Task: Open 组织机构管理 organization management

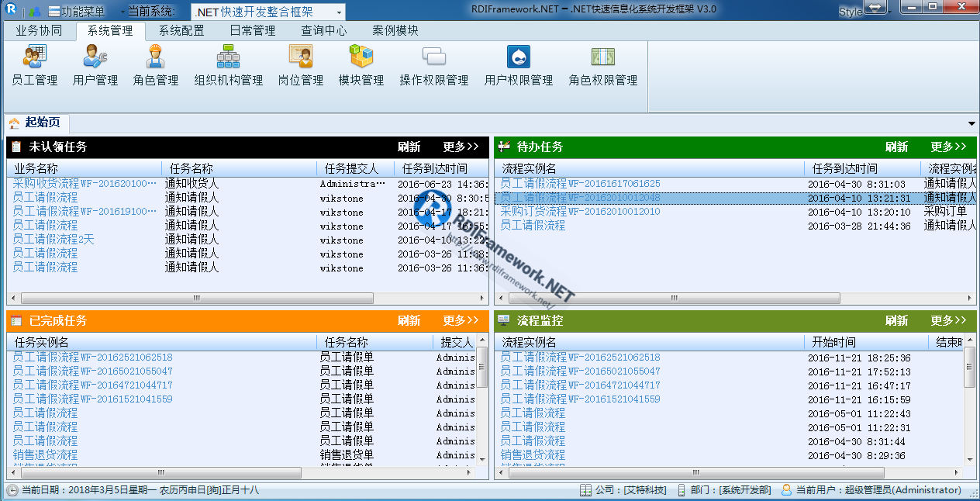Action: pyautogui.click(x=228, y=65)
